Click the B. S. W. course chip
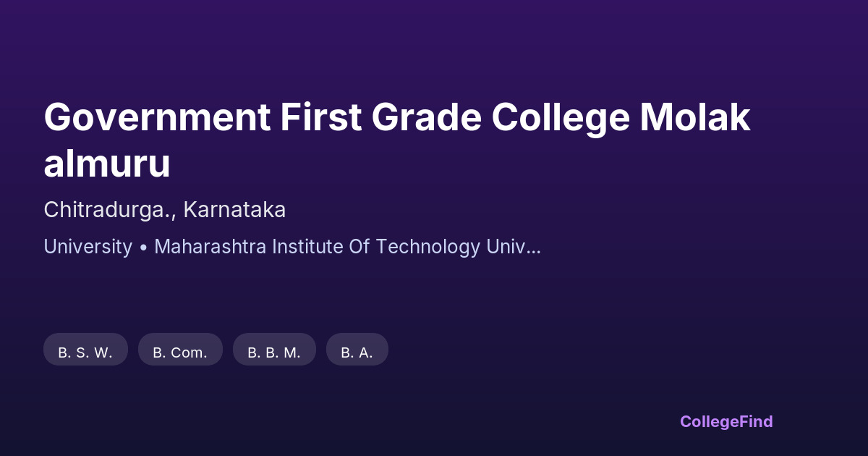This screenshot has height=456, width=868. 85,352
